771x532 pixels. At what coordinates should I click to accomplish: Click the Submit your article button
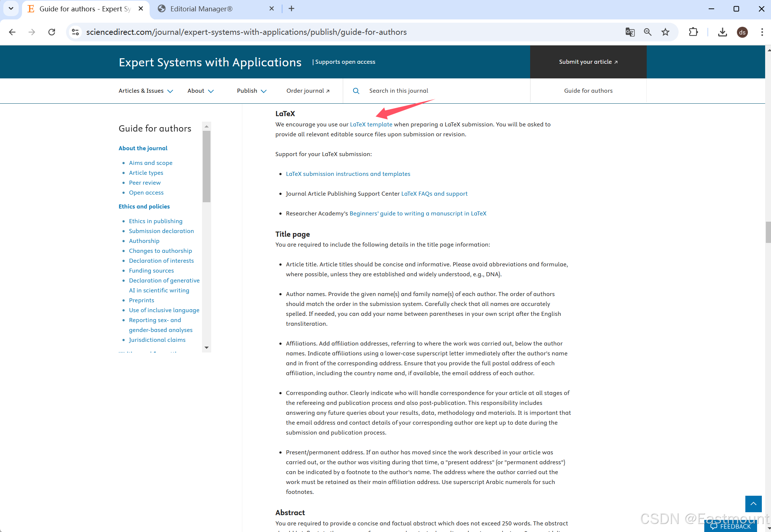pyautogui.click(x=588, y=62)
